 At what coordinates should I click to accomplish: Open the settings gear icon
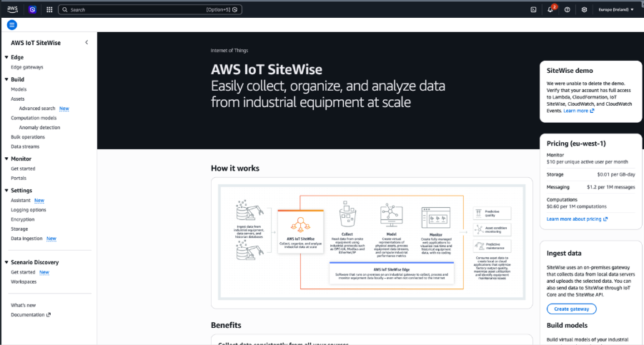(584, 9)
